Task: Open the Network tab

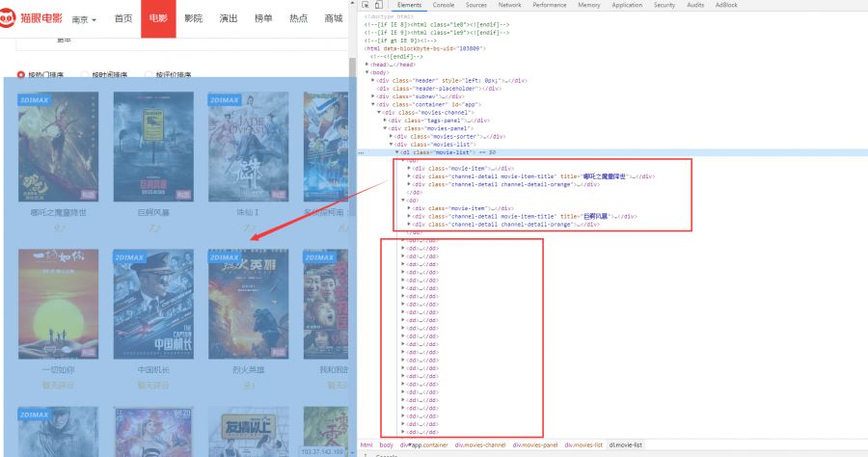Action: point(509,5)
